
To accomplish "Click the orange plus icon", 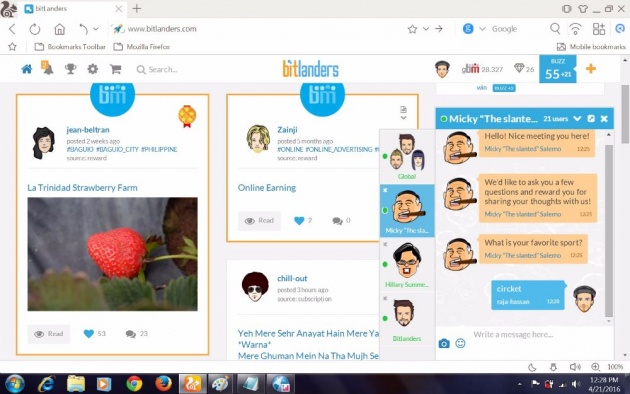I will [591, 69].
